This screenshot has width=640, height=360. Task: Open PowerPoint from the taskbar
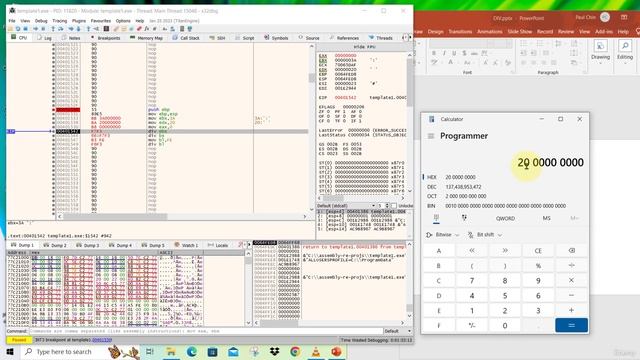click(x=336, y=351)
